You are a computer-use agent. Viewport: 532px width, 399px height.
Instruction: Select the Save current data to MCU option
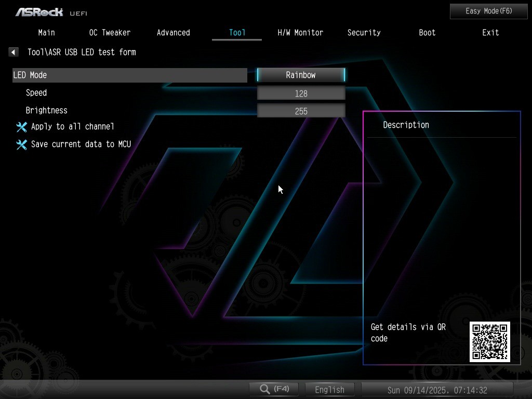[81, 144]
